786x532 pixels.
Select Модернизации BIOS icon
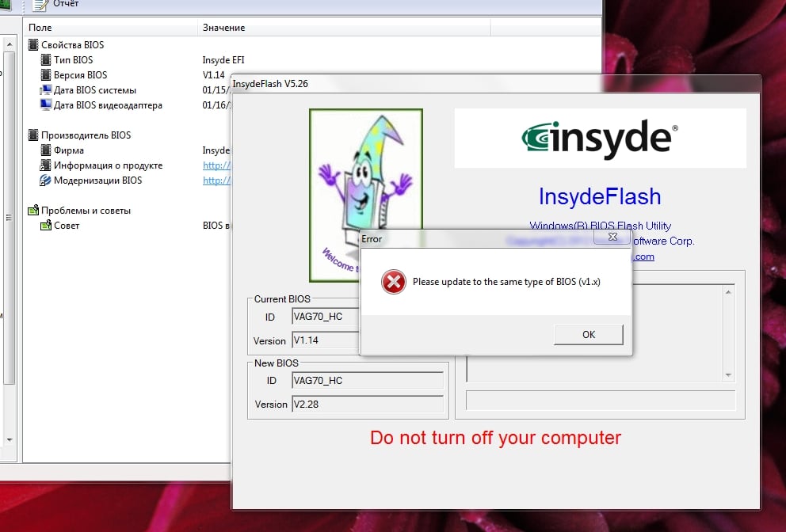[46, 180]
